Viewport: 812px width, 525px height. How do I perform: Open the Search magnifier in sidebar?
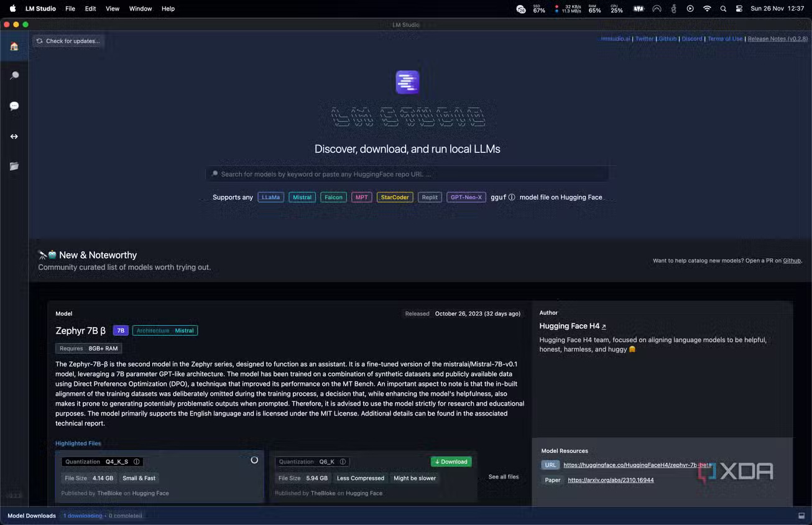point(14,75)
